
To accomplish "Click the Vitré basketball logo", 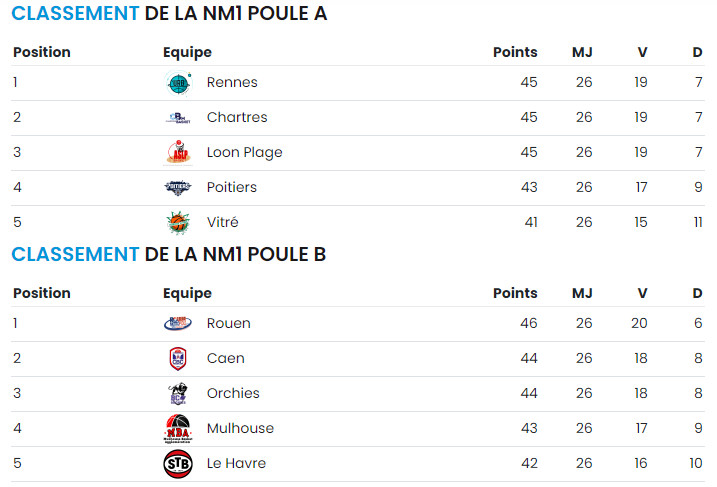I will (178, 223).
